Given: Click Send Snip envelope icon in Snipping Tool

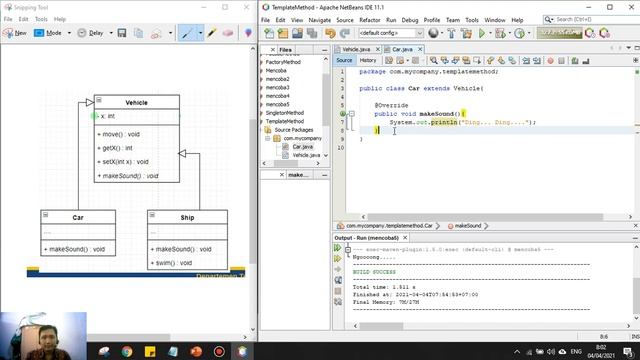Looking at the screenshot, I should point(156,33).
